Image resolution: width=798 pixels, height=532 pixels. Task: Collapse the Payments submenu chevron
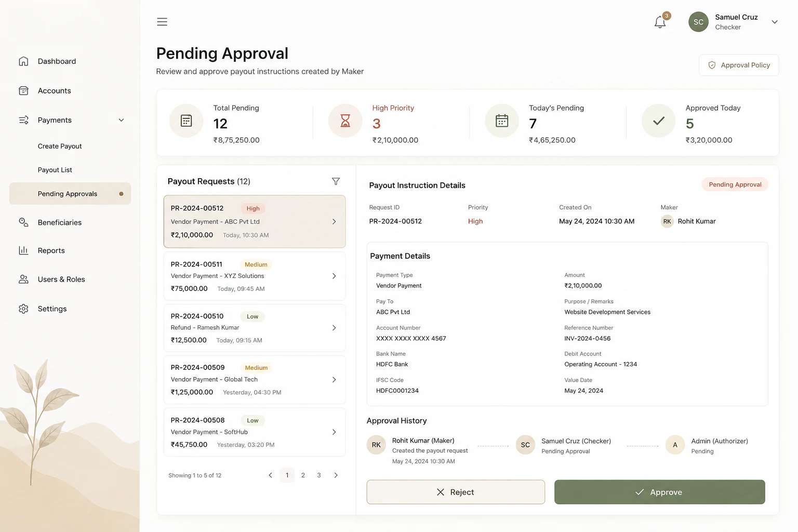[x=121, y=120]
